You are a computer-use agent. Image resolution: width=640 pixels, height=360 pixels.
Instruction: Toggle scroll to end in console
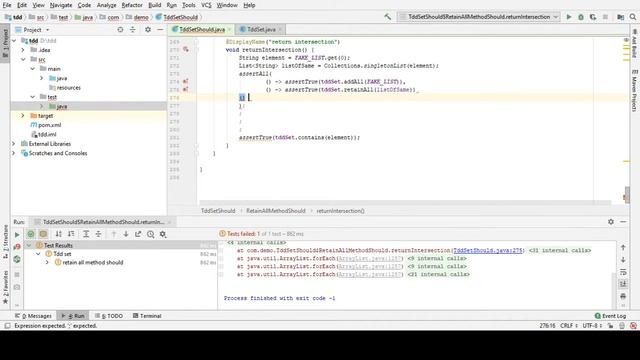click(623, 284)
